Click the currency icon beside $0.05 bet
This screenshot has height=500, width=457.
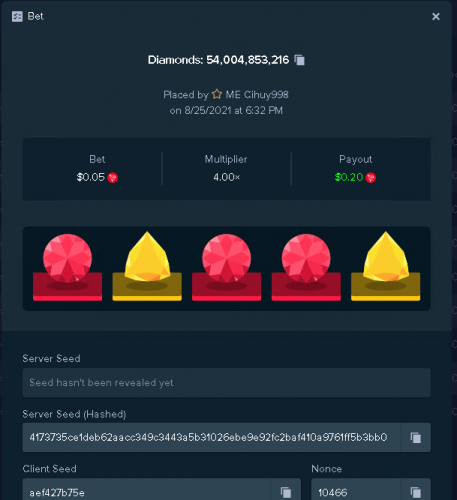tap(113, 178)
